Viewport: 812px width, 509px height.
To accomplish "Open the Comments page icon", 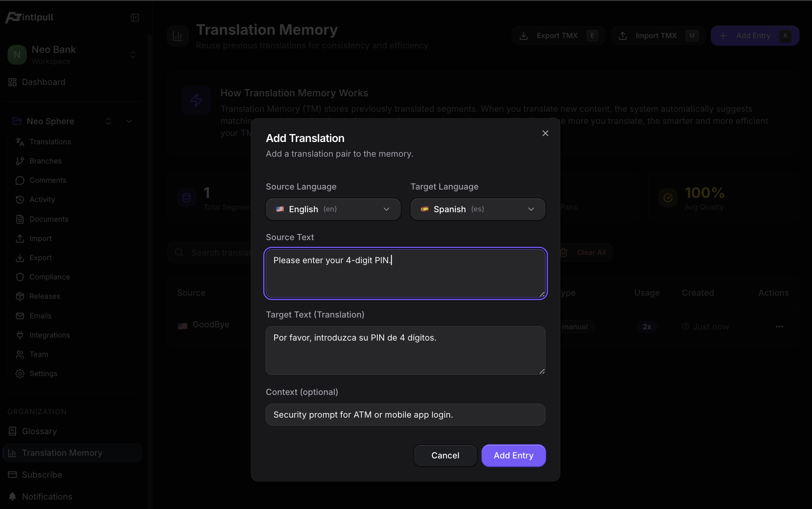I will [x=20, y=180].
